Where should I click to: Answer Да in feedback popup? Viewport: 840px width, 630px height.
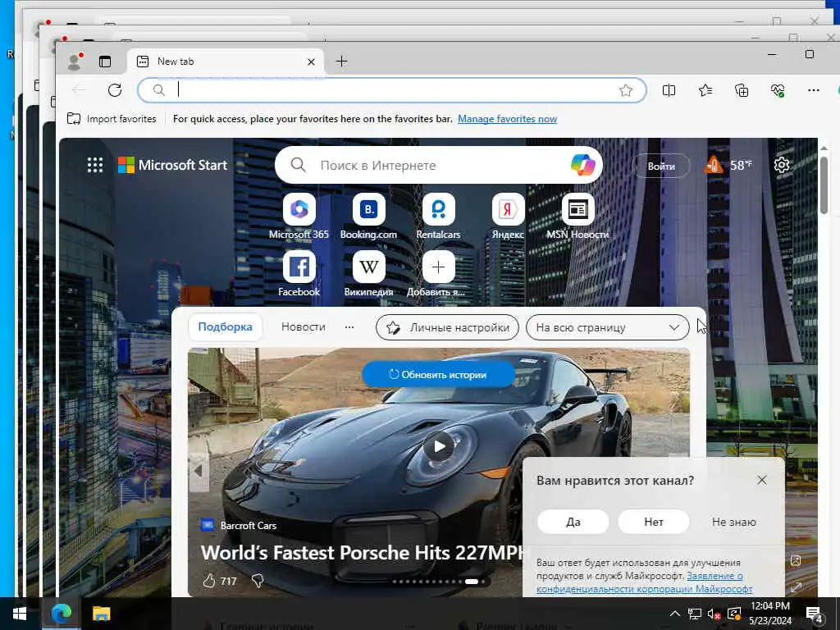[573, 522]
